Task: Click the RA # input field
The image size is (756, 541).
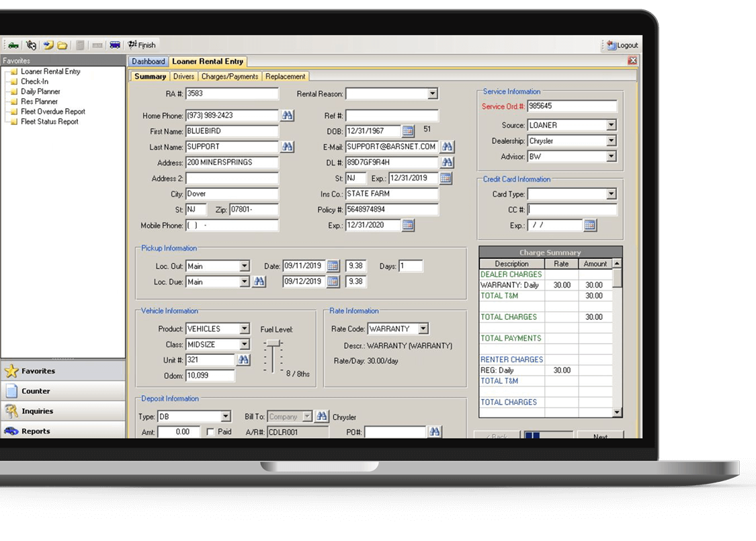Action: pos(232,93)
